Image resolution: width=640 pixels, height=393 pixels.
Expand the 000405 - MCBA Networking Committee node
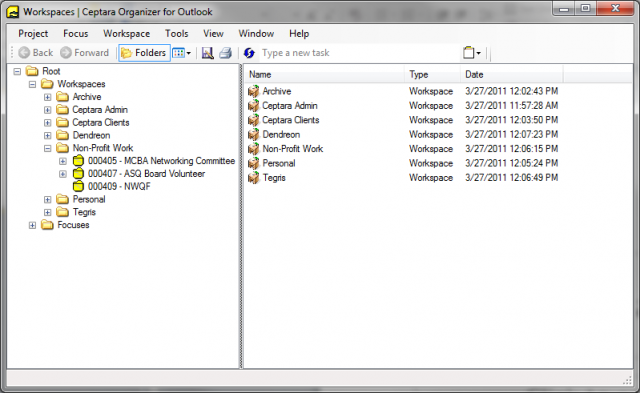(x=63, y=161)
